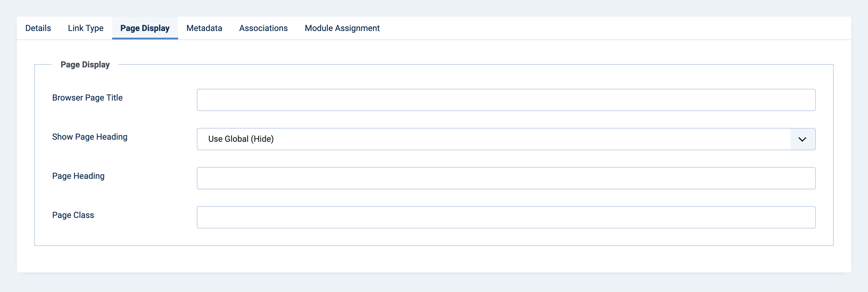This screenshot has height=292, width=868.
Task: Click the Show Page Heading label
Action: [x=90, y=137]
